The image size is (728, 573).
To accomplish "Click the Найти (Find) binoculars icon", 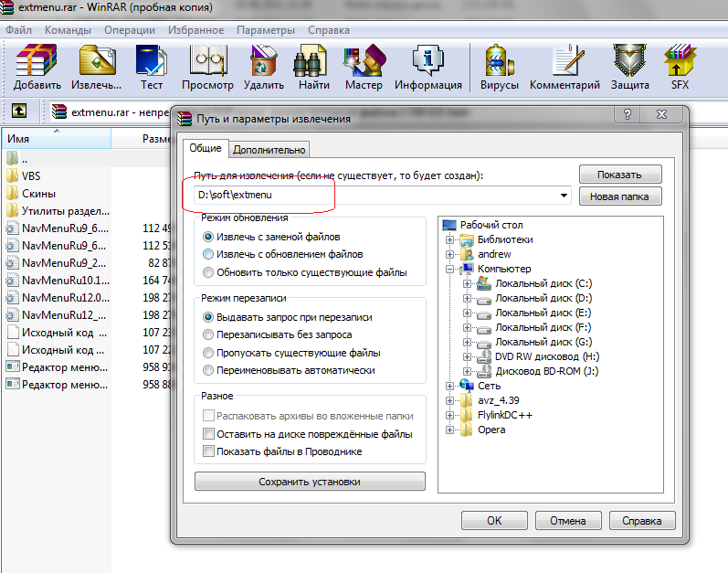I will [314, 67].
